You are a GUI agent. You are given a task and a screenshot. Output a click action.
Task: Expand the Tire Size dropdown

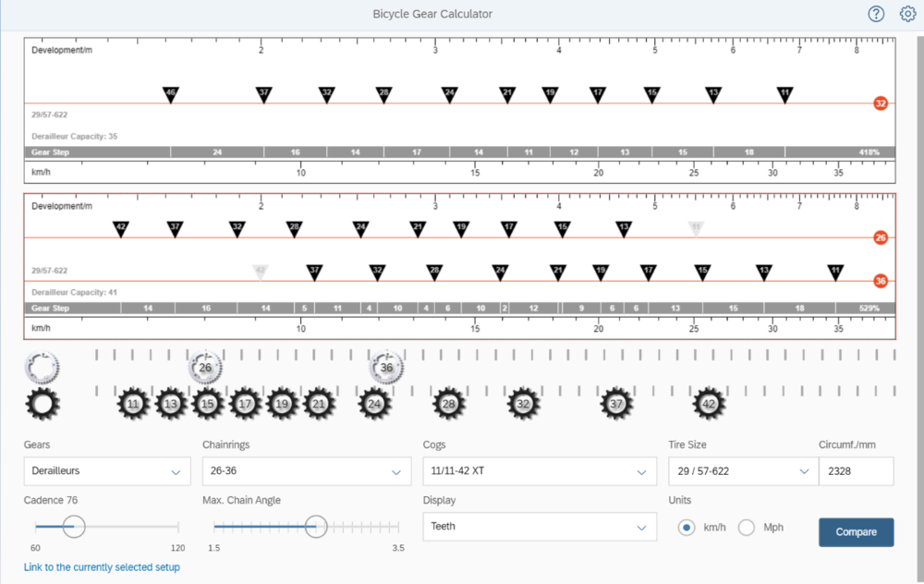tap(742, 471)
